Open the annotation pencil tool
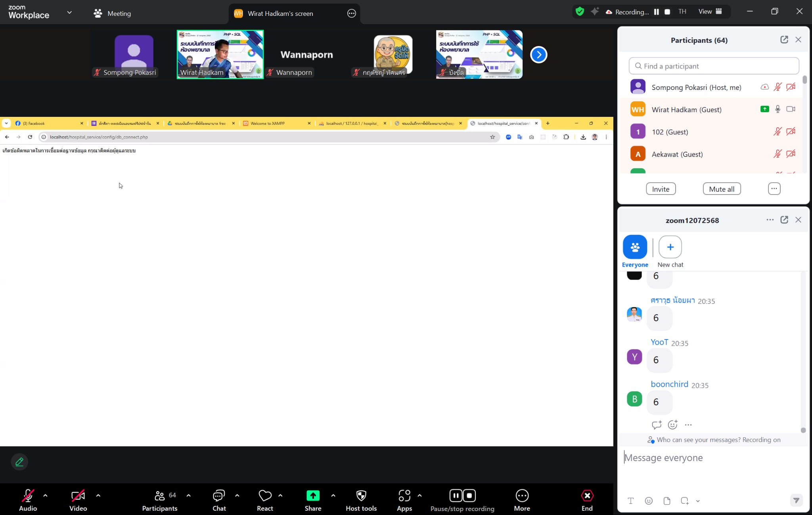The width and height of the screenshot is (812, 515). tap(19, 462)
